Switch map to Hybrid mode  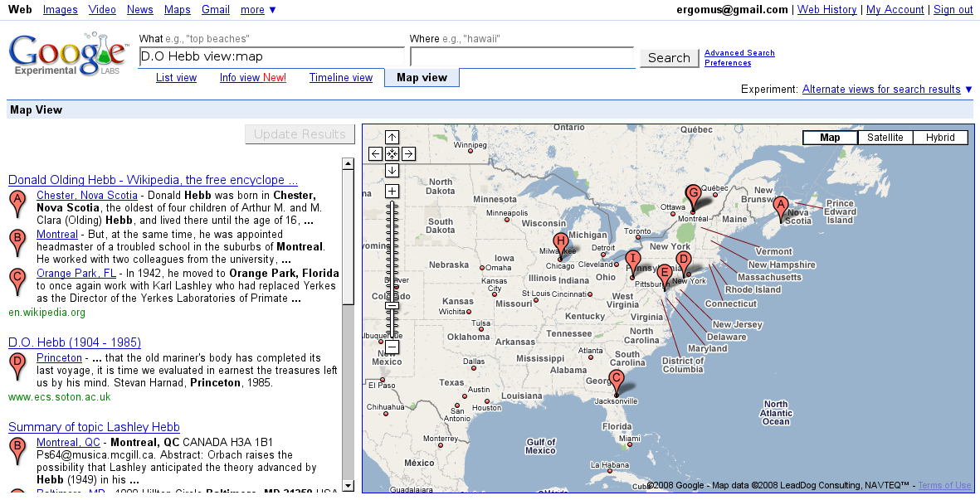coord(940,138)
